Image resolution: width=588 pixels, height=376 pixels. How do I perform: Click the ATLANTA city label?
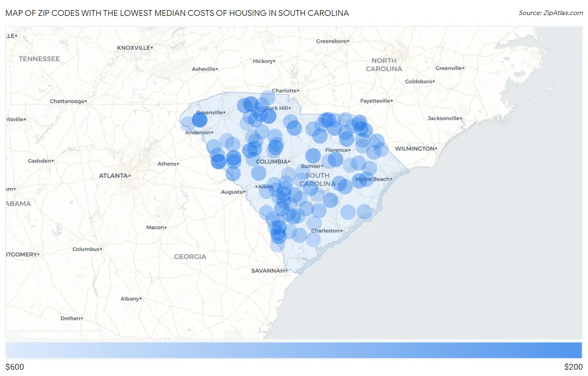pyautogui.click(x=114, y=176)
